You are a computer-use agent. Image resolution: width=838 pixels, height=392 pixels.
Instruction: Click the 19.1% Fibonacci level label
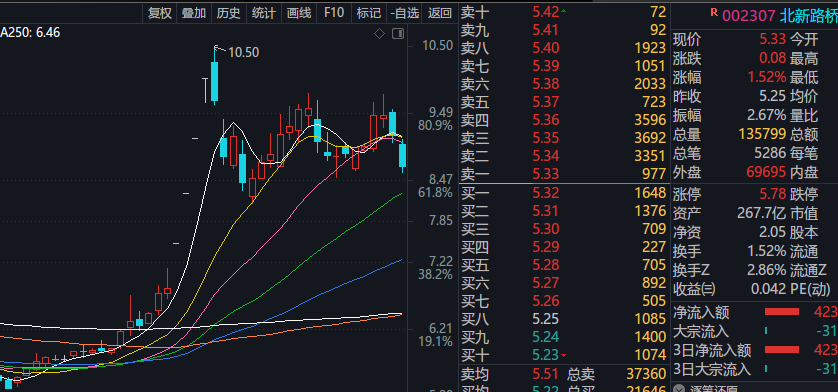point(436,341)
